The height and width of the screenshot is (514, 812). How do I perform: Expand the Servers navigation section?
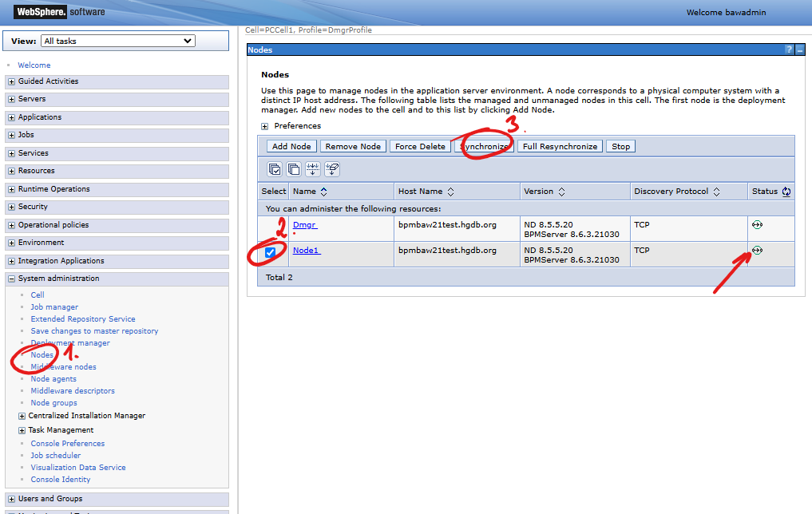point(11,100)
